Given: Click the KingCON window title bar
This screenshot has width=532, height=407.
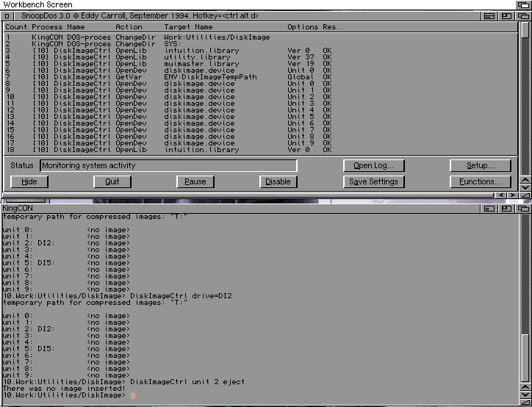Looking at the screenshot, I should [241, 209].
